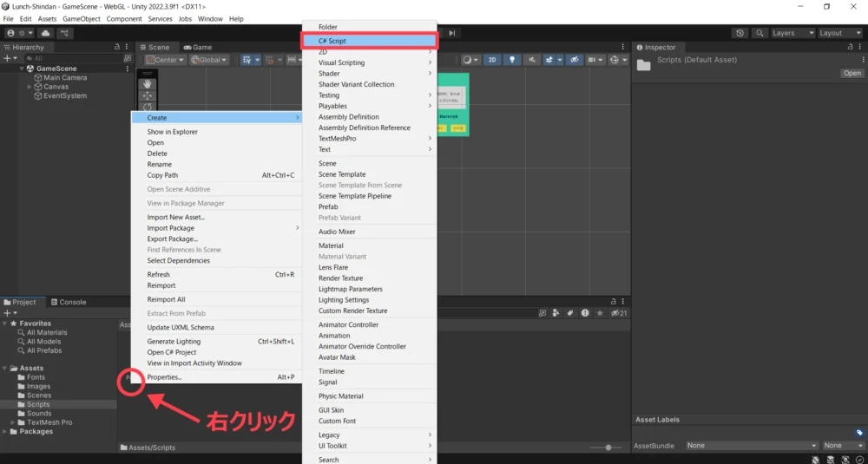Select Rename in the context menu

216,164
